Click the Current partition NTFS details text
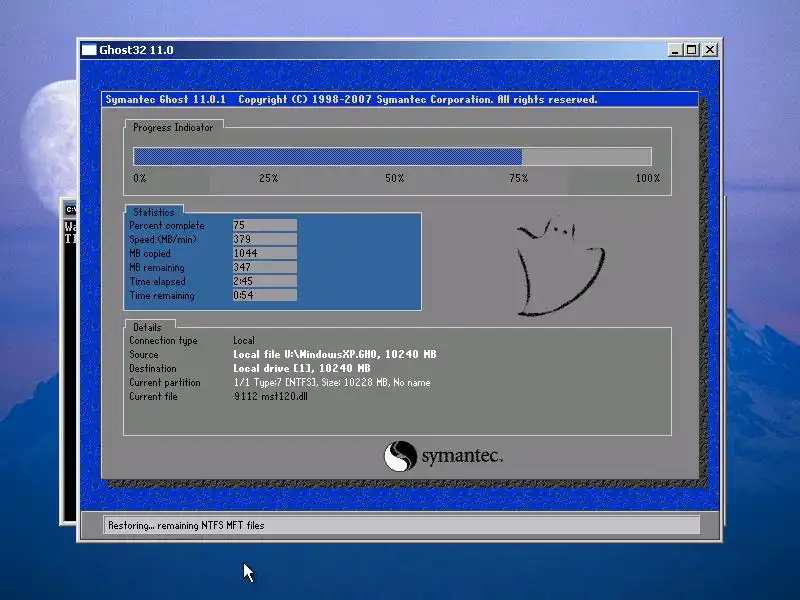 pos(332,382)
